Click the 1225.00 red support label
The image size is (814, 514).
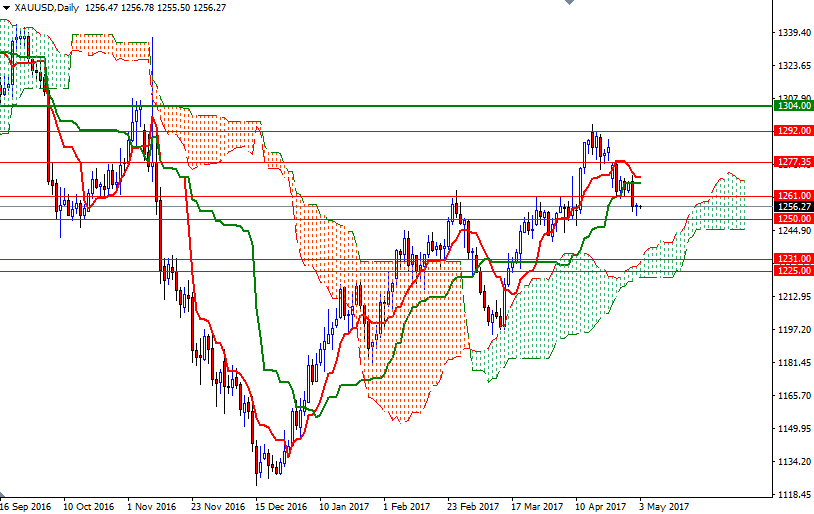(x=794, y=270)
